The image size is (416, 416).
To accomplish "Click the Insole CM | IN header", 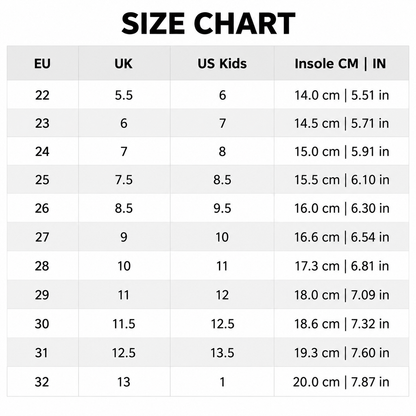I will (340, 63).
